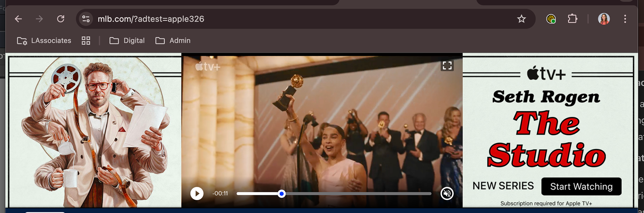The width and height of the screenshot is (644, 213).
Task: Click the Apple tv+ logo on ad panel
Action: click(x=546, y=73)
